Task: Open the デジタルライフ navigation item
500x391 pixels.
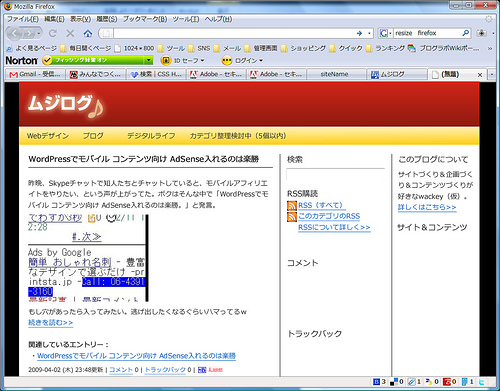Action: (x=151, y=136)
